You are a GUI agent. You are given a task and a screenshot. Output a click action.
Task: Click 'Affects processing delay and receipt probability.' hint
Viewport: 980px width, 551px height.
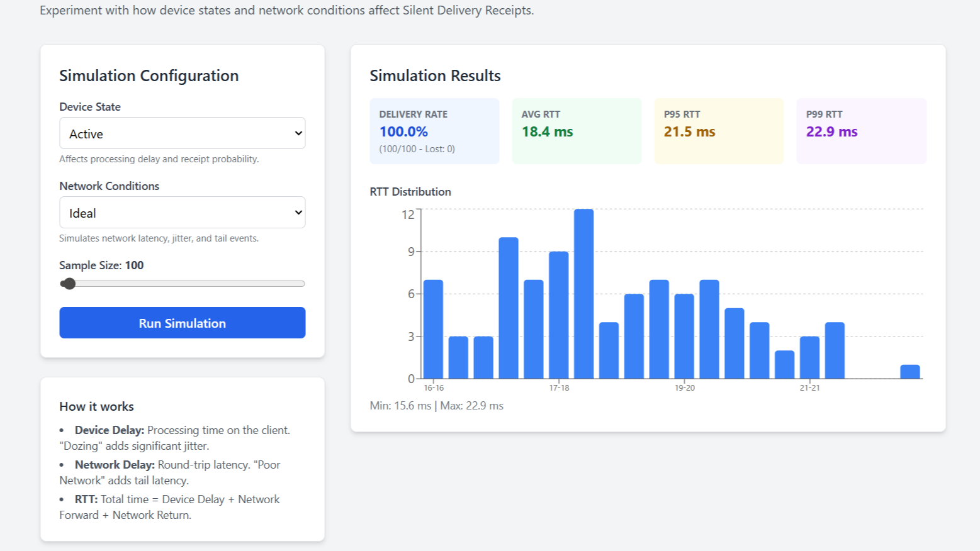[159, 159]
